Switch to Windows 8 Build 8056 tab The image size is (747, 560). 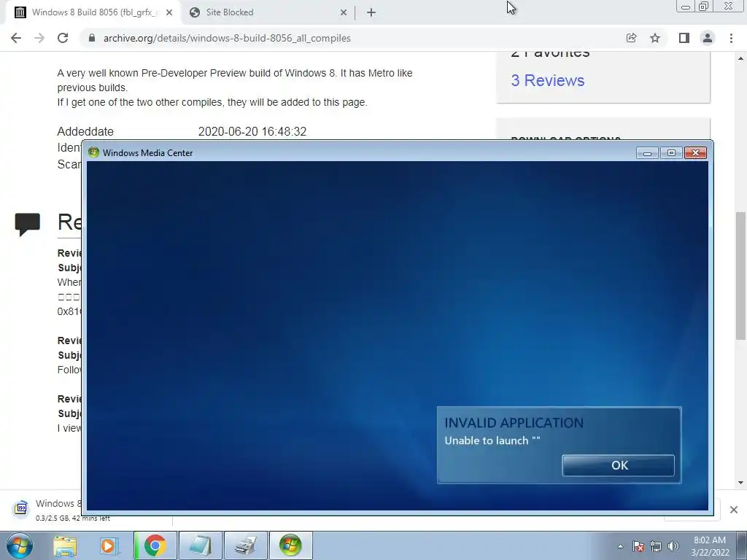point(93,12)
